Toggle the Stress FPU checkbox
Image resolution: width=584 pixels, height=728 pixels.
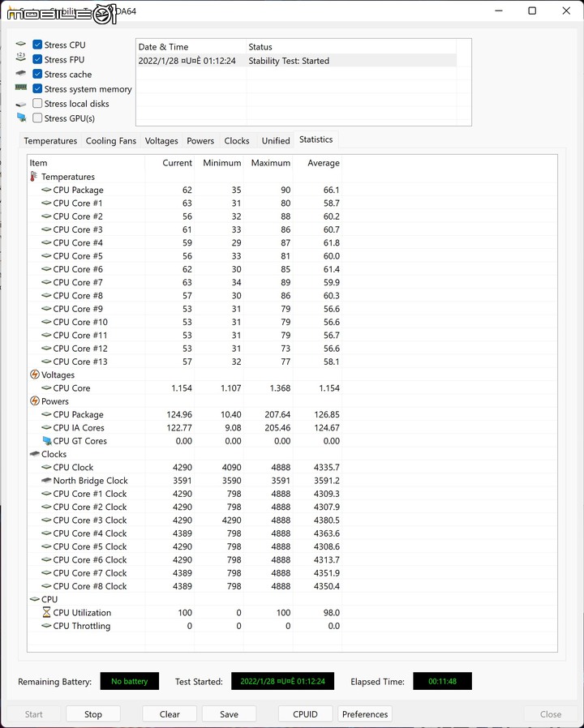point(37,59)
